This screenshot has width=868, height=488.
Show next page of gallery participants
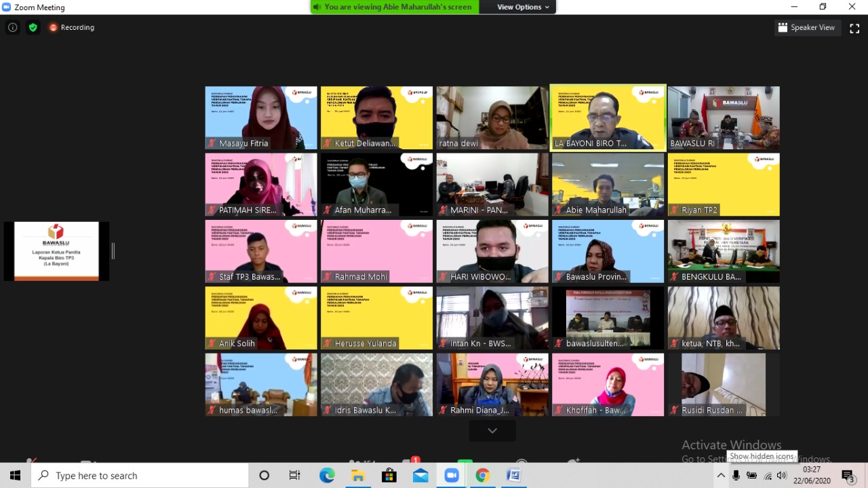pyautogui.click(x=492, y=430)
